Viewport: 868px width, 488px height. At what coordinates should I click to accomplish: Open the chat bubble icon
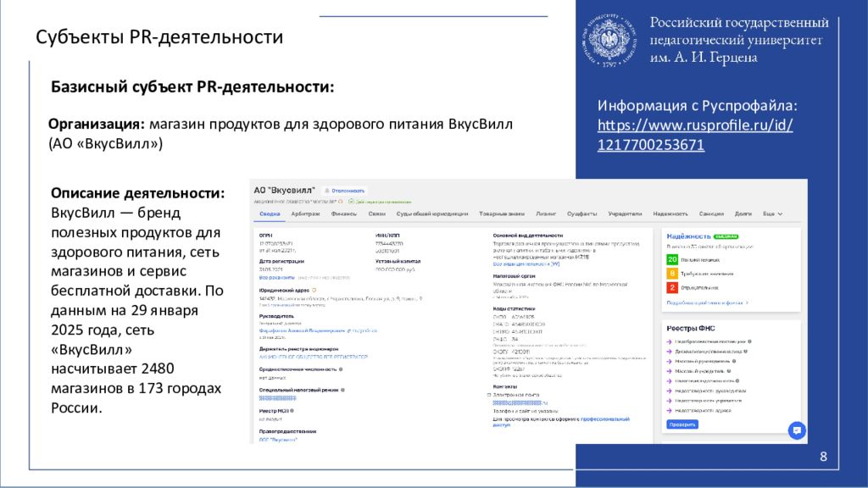tap(797, 430)
